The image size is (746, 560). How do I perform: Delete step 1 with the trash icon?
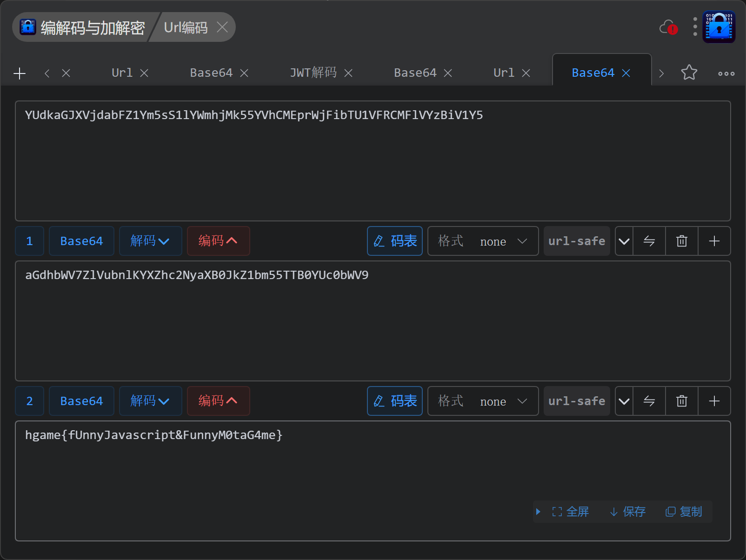click(681, 241)
